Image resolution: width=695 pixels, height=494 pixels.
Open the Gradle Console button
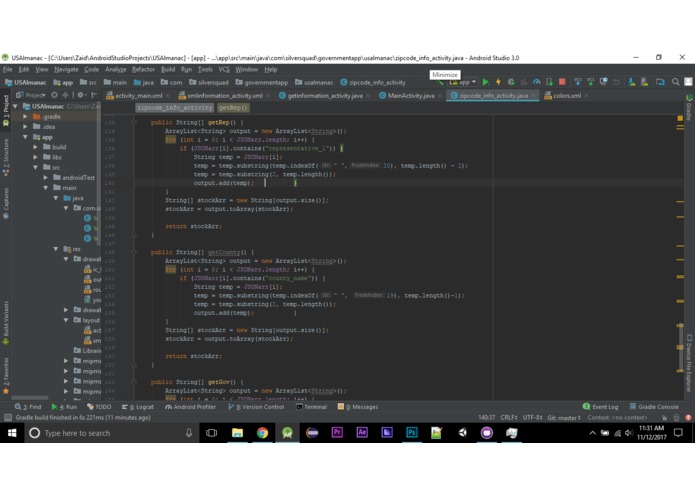pos(654,407)
